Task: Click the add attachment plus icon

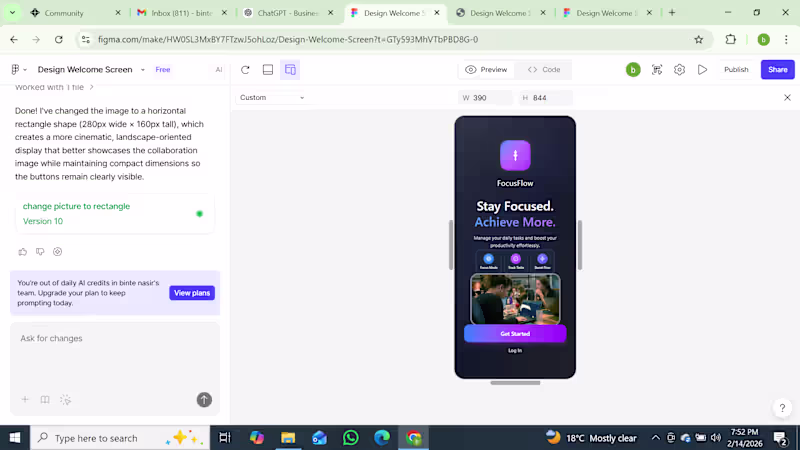Action: point(25,399)
